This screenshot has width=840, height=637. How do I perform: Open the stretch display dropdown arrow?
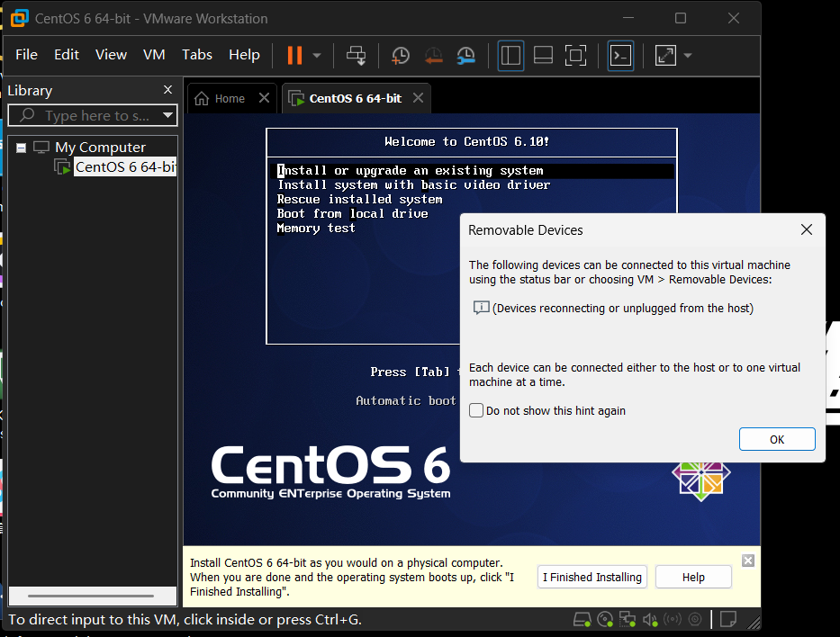(x=688, y=55)
